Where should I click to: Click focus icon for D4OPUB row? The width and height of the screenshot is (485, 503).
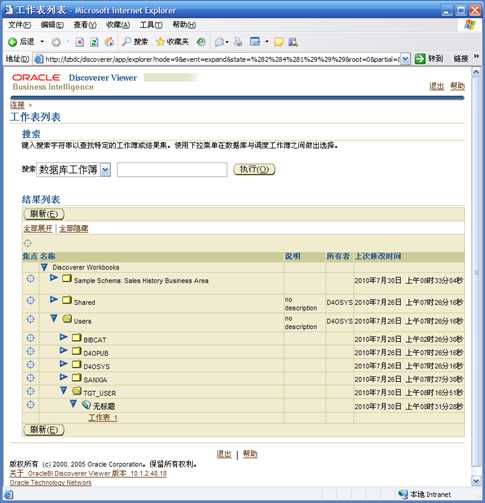(x=30, y=351)
